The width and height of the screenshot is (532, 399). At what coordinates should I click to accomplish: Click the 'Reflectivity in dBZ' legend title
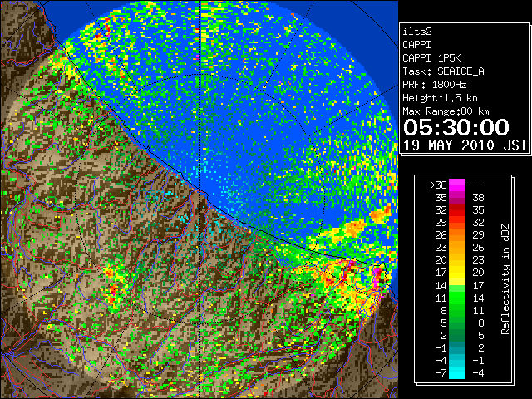505,279
